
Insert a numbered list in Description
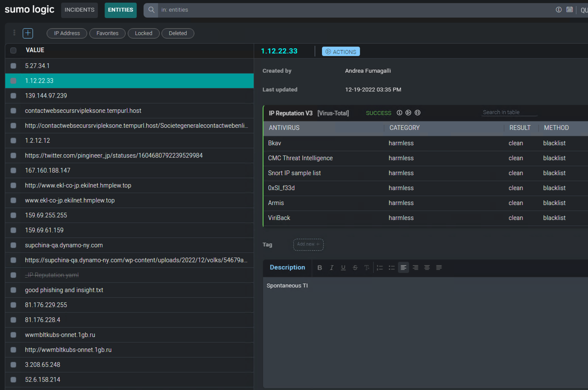click(x=380, y=267)
